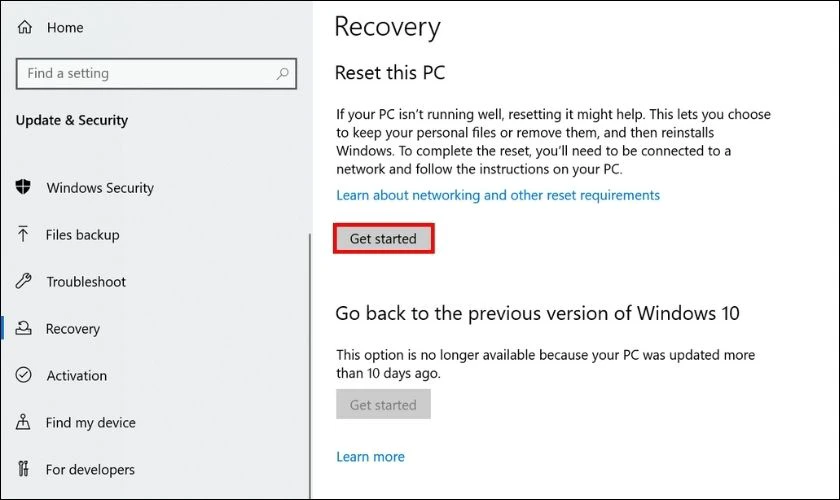Click the Recovery sidebar icon
The height and width of the screenshot is (500, 840).
(x=23, y=328)
